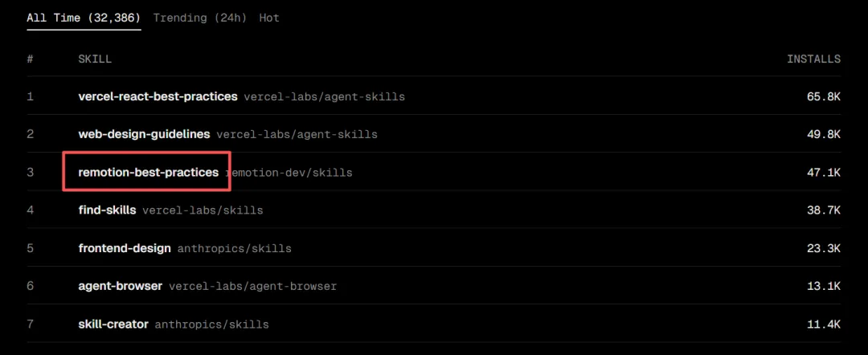Click anthropics/skills next to frontend-design
The image size is (868, 355).
coord(235,249)
